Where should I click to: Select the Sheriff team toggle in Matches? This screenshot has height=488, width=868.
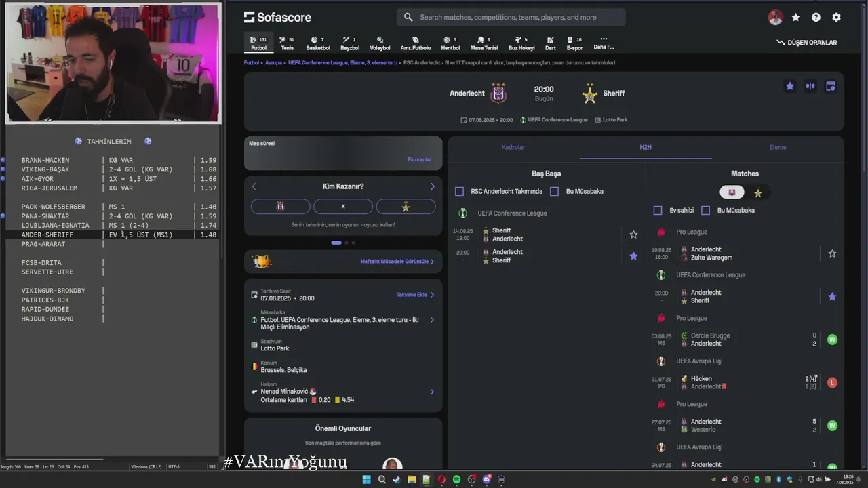coord(758,193)
